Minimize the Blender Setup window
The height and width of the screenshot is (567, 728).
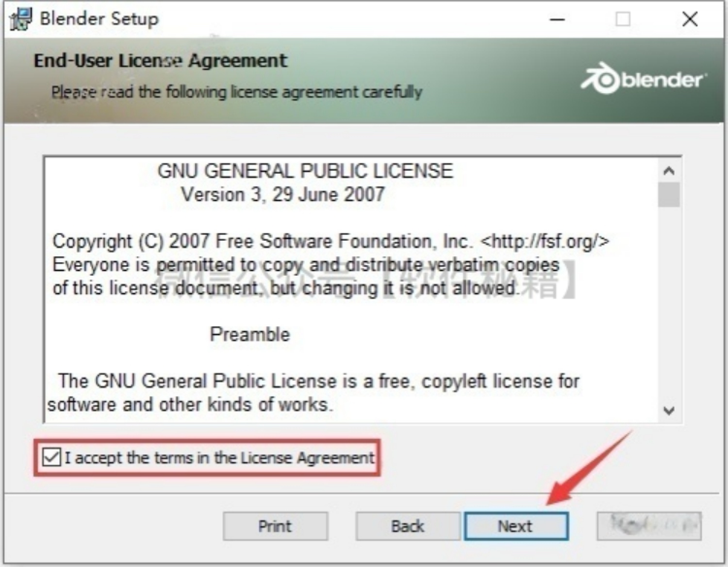click(557, 20)
